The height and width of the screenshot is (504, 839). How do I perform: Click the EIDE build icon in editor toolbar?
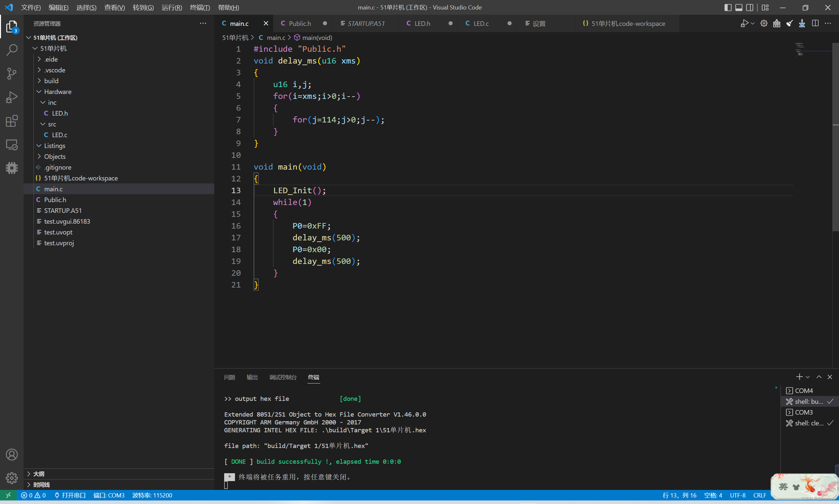(x=776, y=24)
